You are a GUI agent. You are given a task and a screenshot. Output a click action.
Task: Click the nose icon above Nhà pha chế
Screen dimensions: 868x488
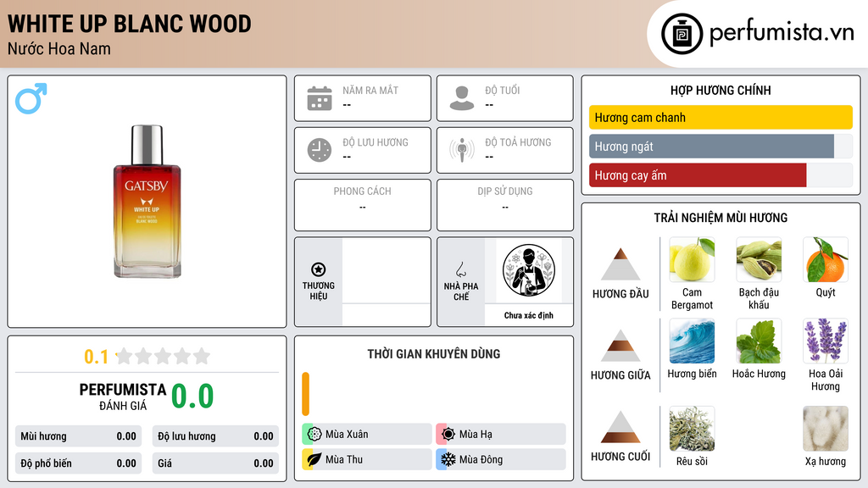(460, 269)
